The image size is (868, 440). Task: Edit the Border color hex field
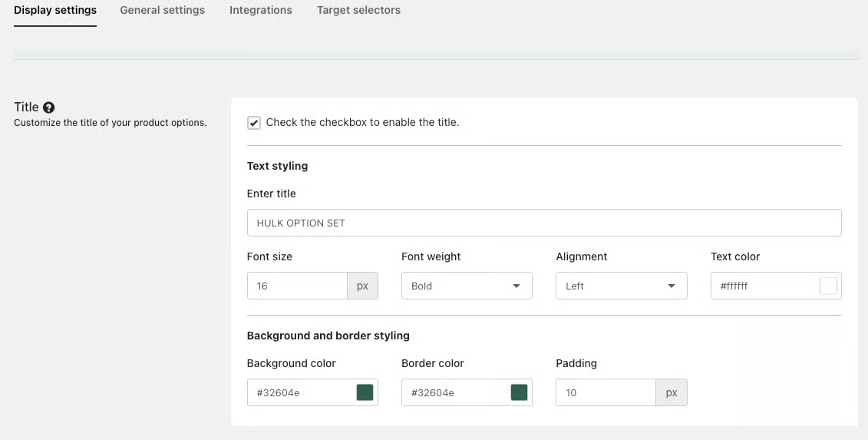[455, 392]
